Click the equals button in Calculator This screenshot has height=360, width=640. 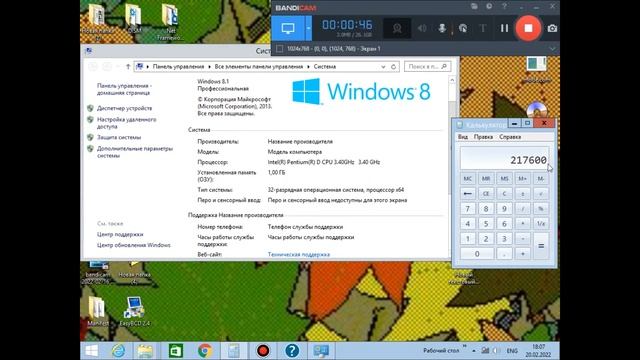(x=541, y=246)
